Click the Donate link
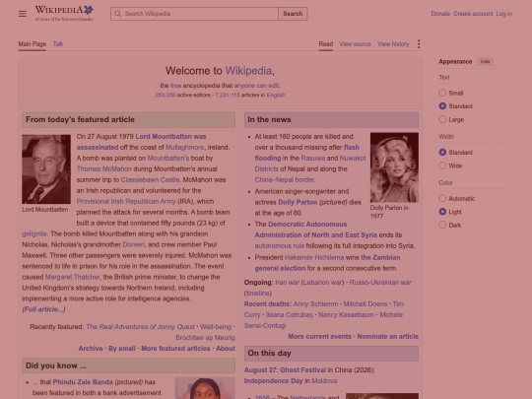This screenshot has height=399, width=532. (x=440, y=14)
